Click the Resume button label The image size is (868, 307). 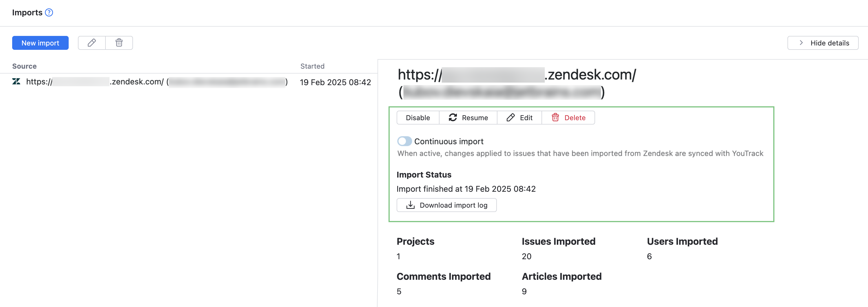[475, 118]
